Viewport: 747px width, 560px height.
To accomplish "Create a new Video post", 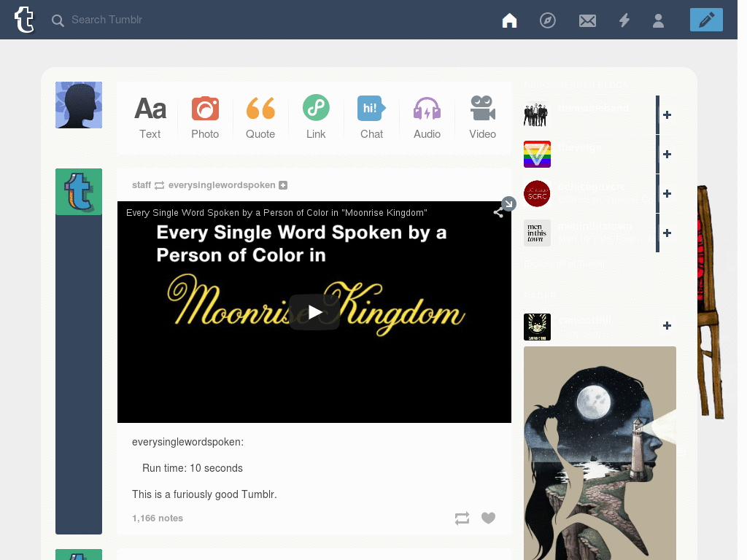I will [483, 117].
